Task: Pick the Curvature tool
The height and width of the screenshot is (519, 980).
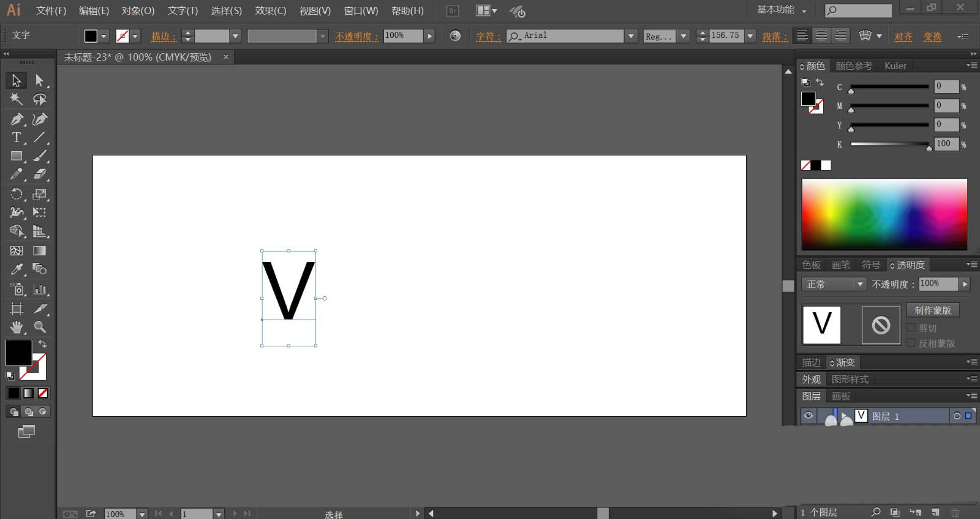Action: pyautogui.click(x=40, y=119)
